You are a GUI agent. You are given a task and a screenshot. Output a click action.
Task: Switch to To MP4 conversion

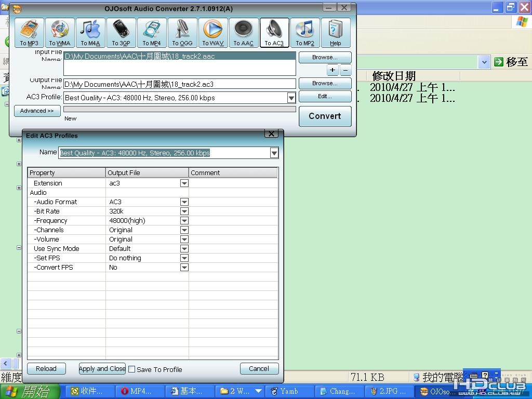(152, 33)
